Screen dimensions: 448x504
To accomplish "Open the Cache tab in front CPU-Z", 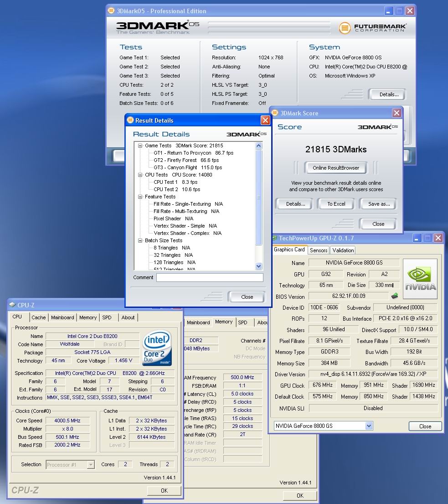I will click(39, 317).
